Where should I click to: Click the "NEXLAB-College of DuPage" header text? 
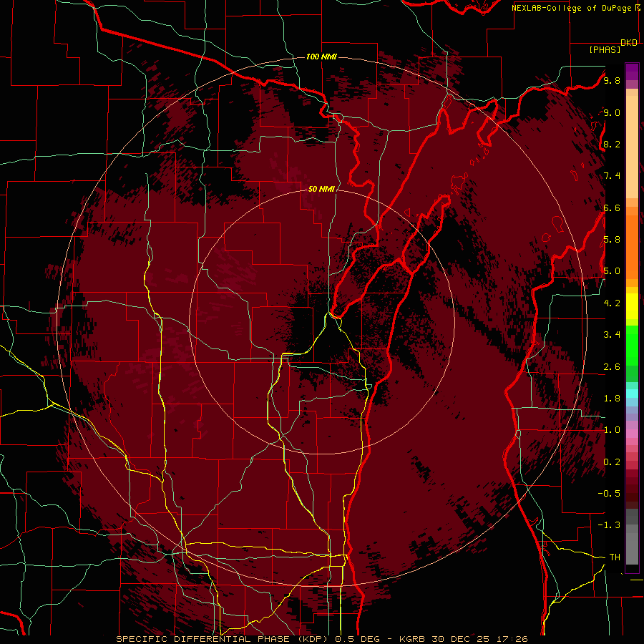(572, 8)
